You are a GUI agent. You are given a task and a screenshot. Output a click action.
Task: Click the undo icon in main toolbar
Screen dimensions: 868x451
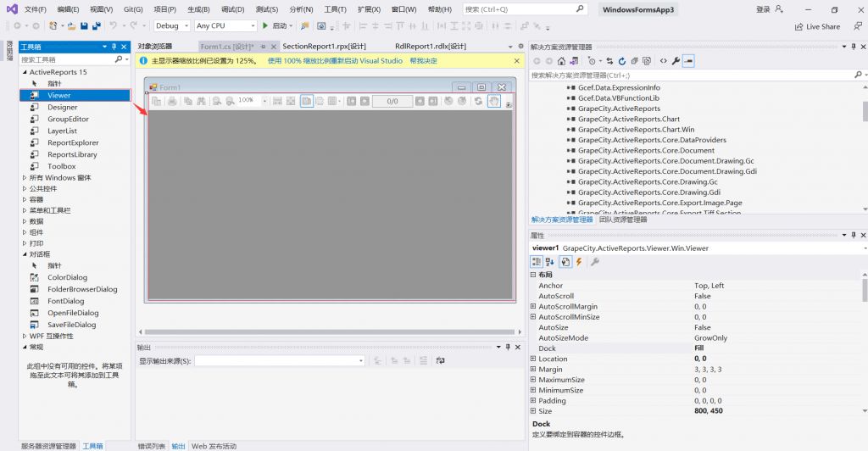pos(113,25)
